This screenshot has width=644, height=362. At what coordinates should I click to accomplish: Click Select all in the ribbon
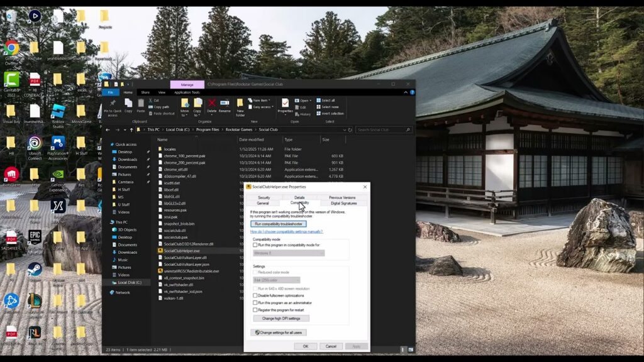[x=326, y=100]
